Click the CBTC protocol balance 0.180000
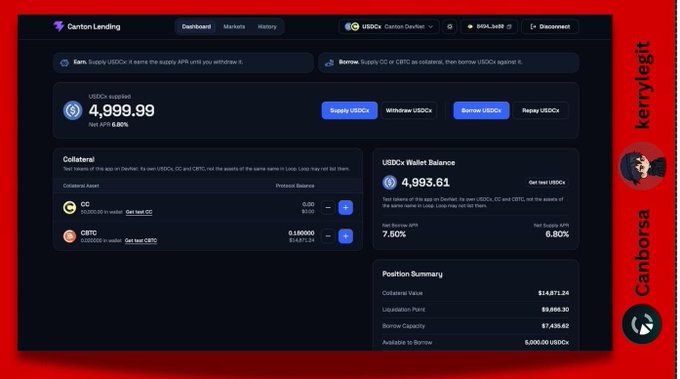Viewport: 680px width, 379px height. tap(301, 233)
